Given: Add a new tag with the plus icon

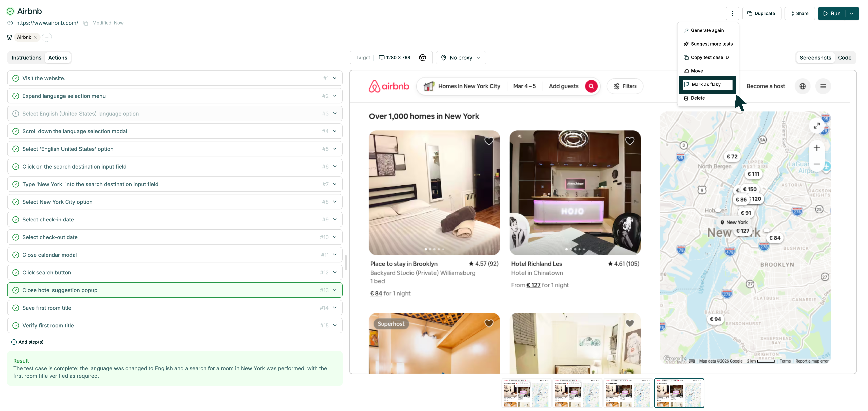Looking at the screenshot, I should pos(47,37).
